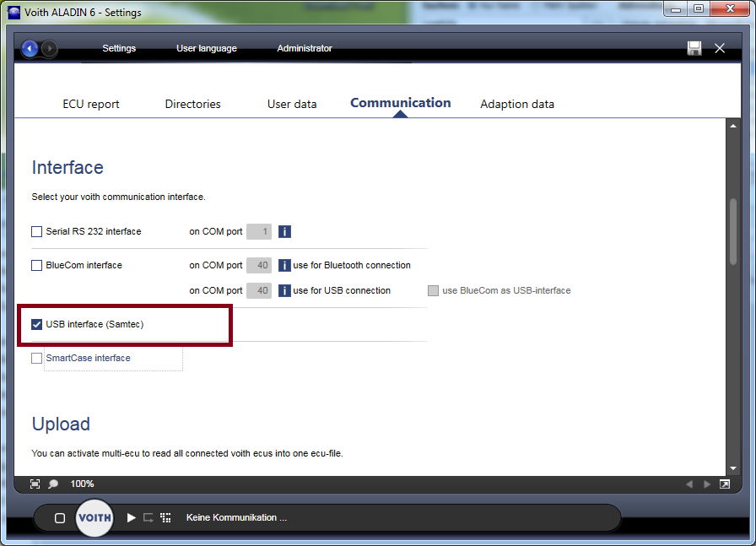Viewport: 756px width, 546px height.
Task: Click the Interface section heading
Action: [67, 168]
